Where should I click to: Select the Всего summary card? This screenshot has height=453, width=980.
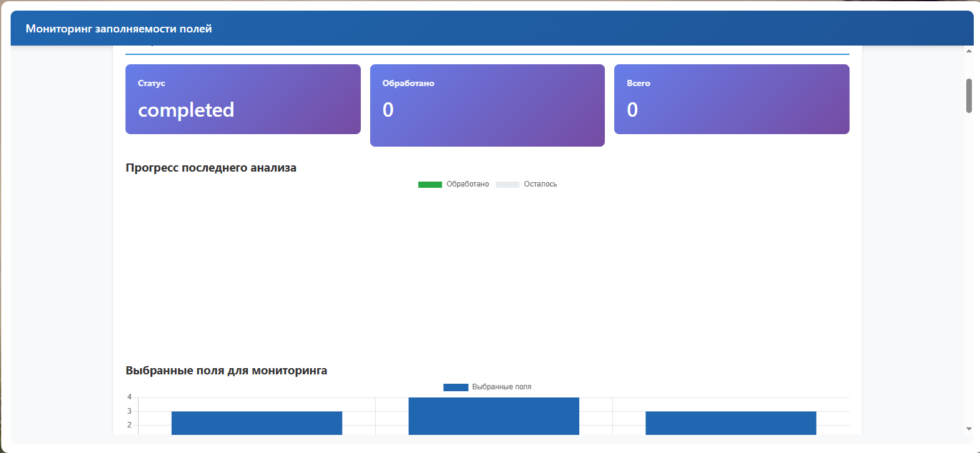click(732, 99)
